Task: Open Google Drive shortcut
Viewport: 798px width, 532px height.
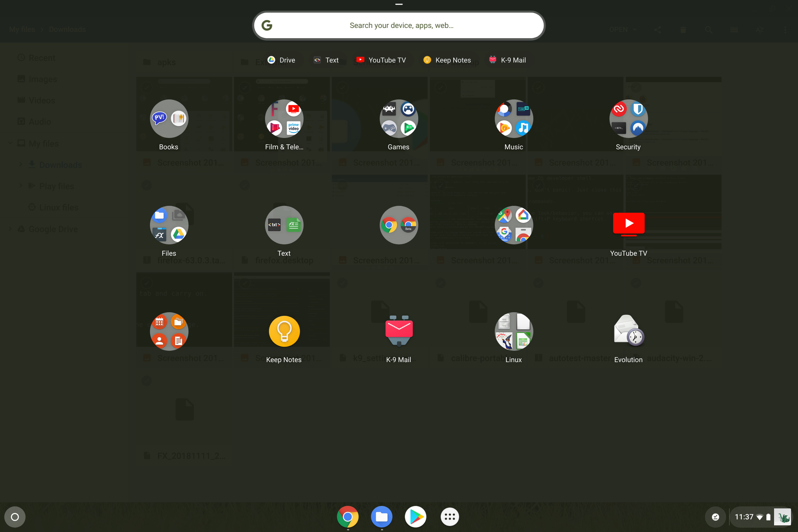Action: pyautogui.click(x=281, y=60)
